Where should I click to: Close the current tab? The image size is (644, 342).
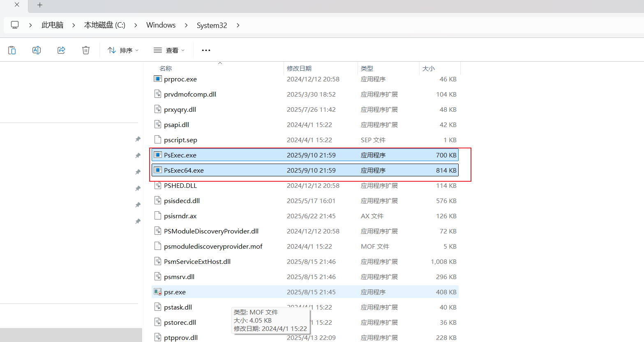pos(17,5)
